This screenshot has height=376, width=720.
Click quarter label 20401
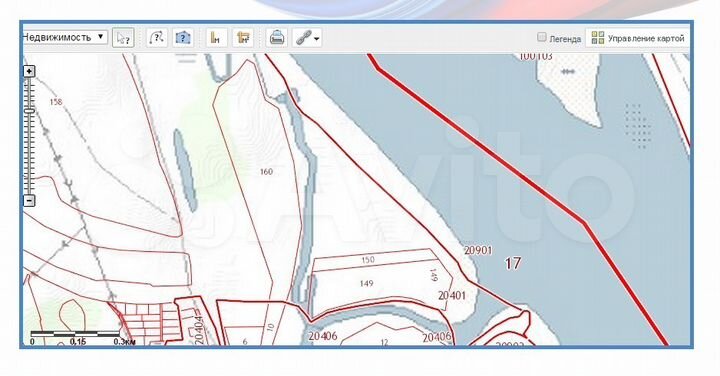452,295
